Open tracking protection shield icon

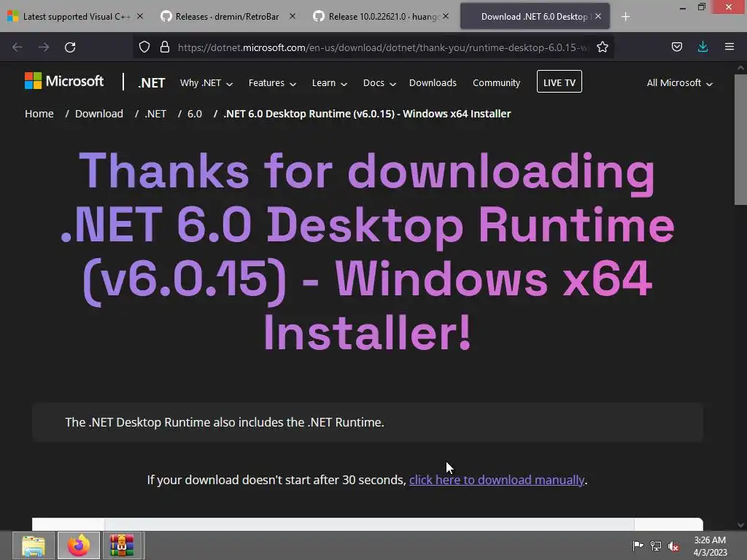[x=144, y=47]
